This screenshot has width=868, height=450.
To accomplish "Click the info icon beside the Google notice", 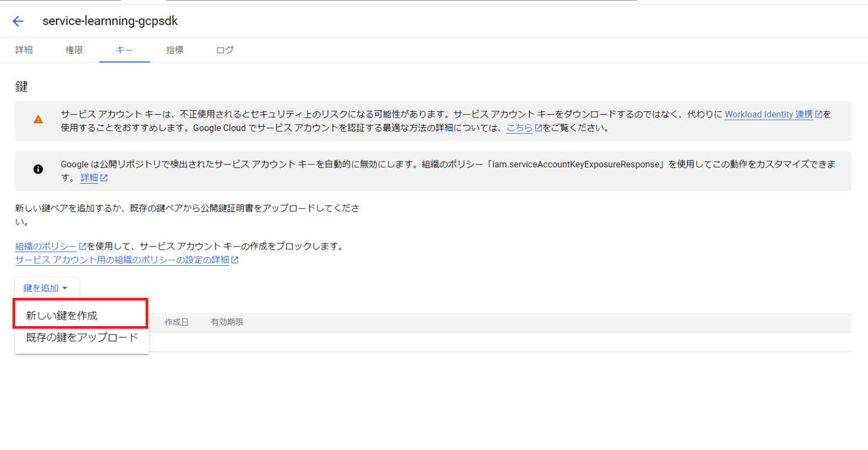I will pos(38,168).
